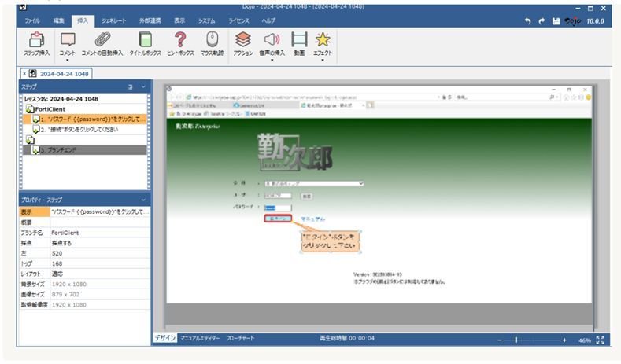Close the 2024-04-24 1048 document tab
The image size is (621, 364).
[x=24, y=74]
